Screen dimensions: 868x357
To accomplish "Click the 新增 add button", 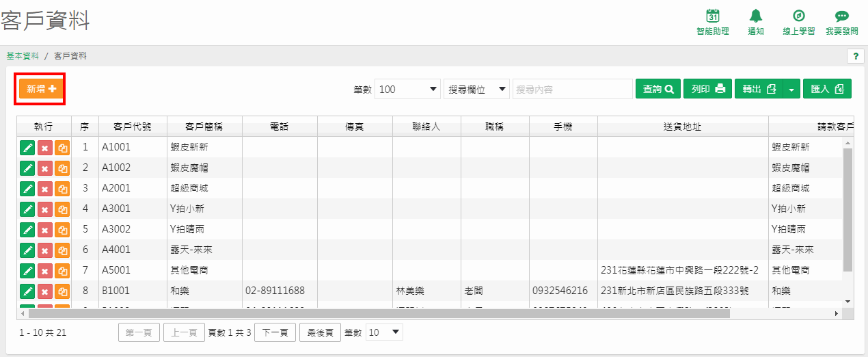I will click(40, 89).
